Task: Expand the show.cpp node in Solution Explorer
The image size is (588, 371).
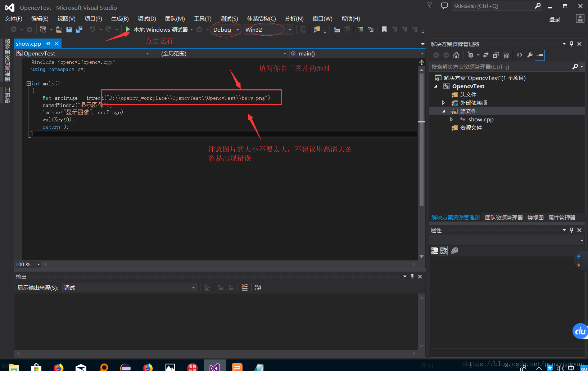Action: pos(451,120)
